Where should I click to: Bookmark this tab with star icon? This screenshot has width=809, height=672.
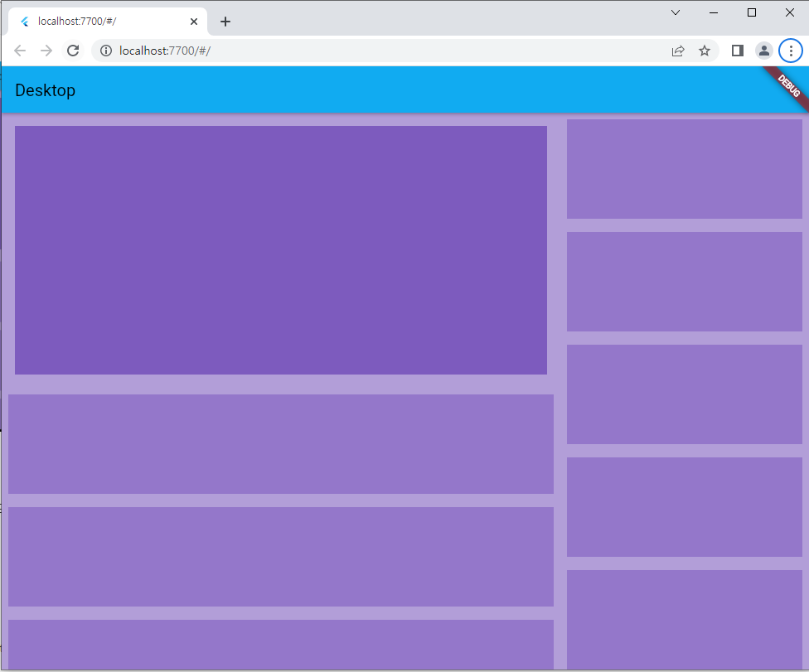[x=705, y=51]
